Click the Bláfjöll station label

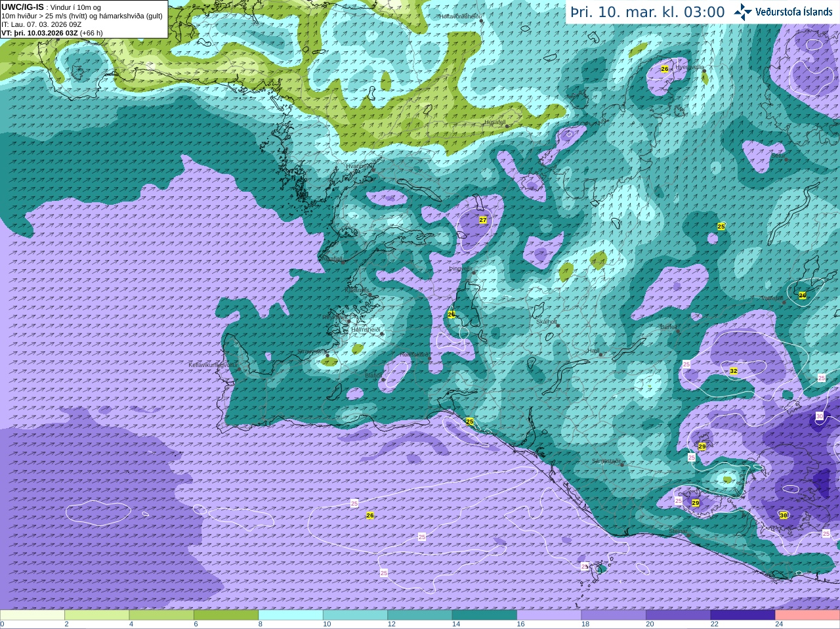[373, 376]
